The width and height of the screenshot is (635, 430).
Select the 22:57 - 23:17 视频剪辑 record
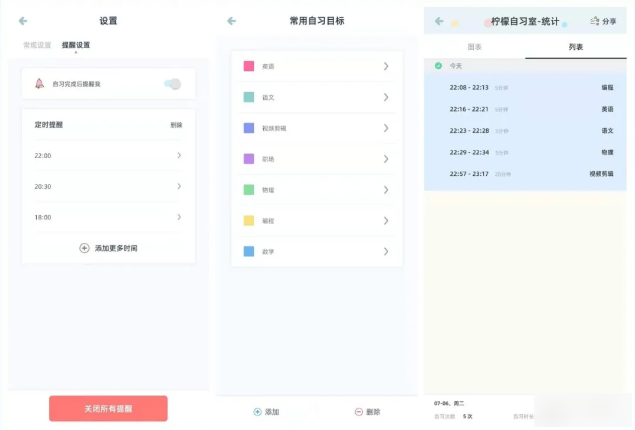525,174
